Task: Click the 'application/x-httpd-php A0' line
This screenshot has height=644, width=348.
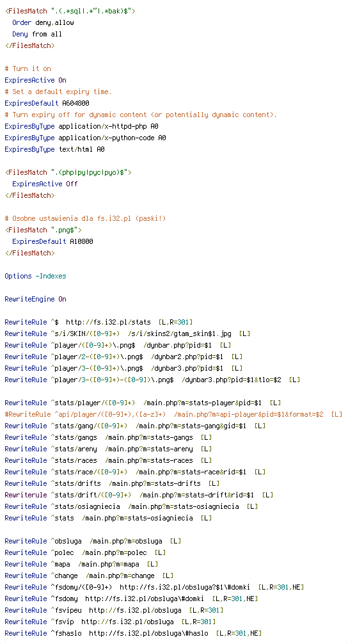Action: pyautogui.click(x=82, y=126)
